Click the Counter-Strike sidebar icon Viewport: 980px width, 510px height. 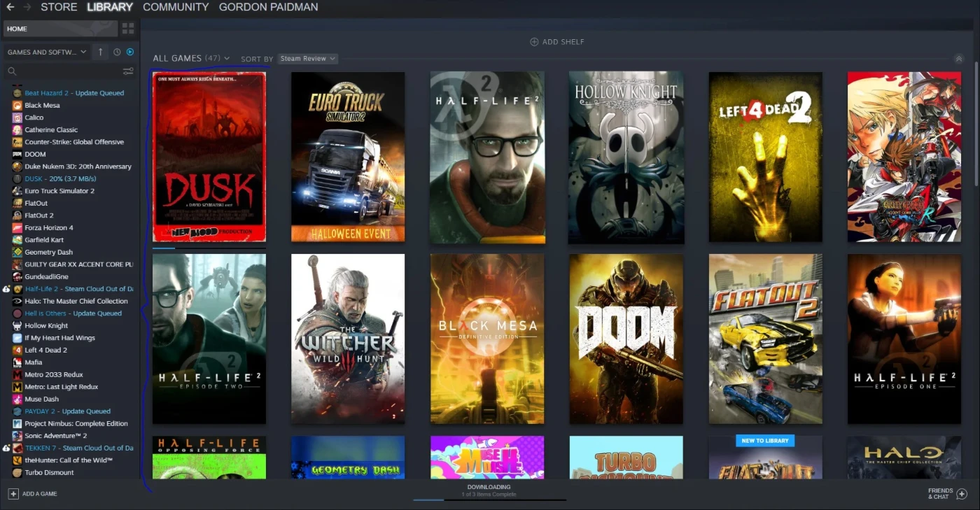[x=17, y=142]
